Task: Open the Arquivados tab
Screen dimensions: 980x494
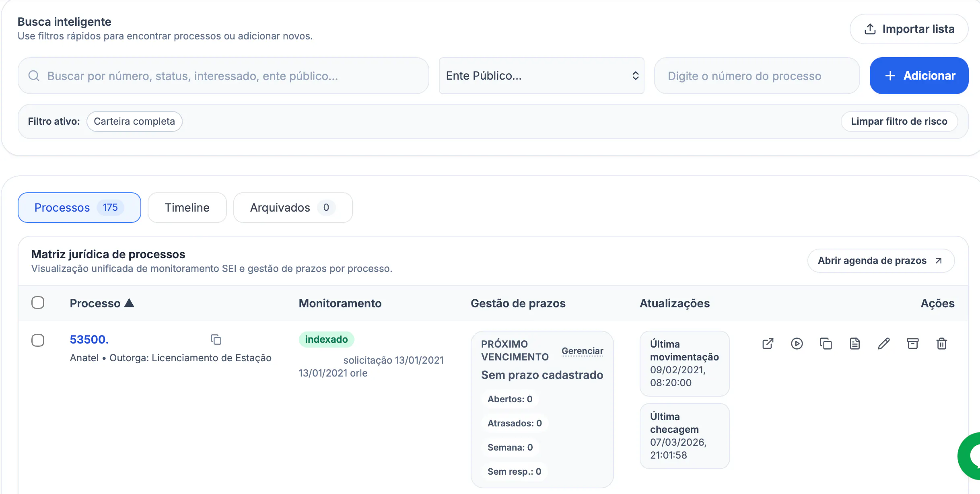Action: coord(293,208)
